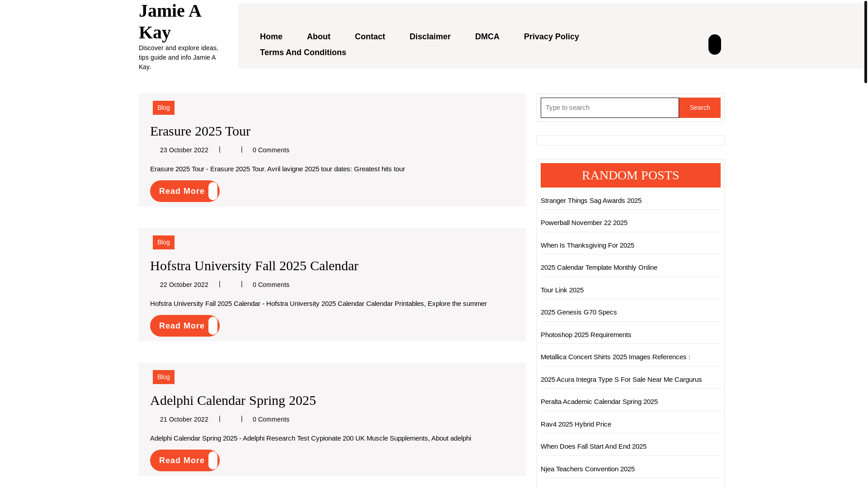This screenshot has width=868, height=488.
Task: Open Tour Link 2025 post
Action: point(562,290)
